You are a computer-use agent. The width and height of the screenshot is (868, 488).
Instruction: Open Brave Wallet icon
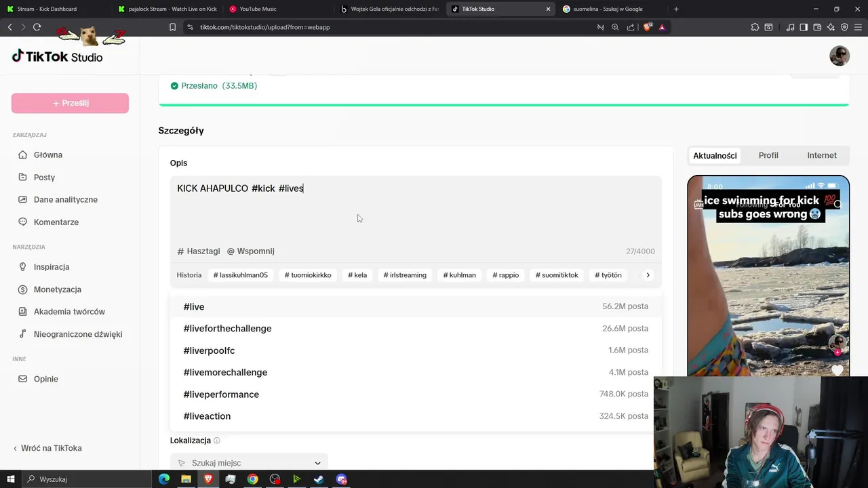click(x=817, y=27)
